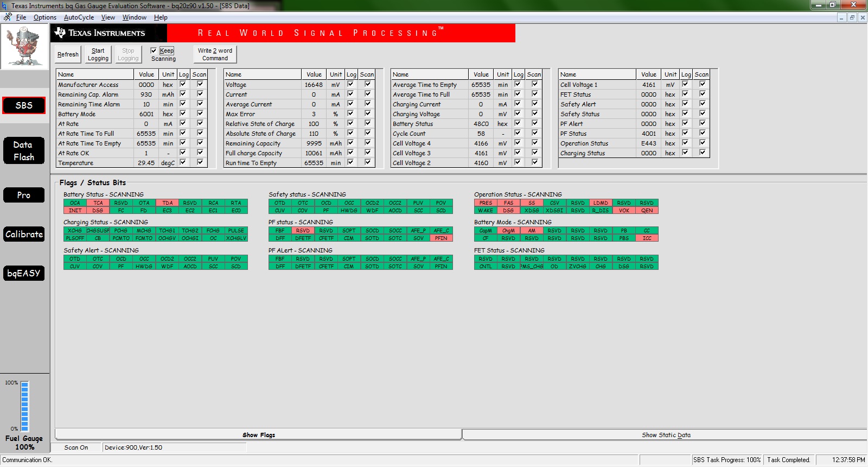Open the bqEASY panel
This screenshot has width=868, height=467.
24,273
